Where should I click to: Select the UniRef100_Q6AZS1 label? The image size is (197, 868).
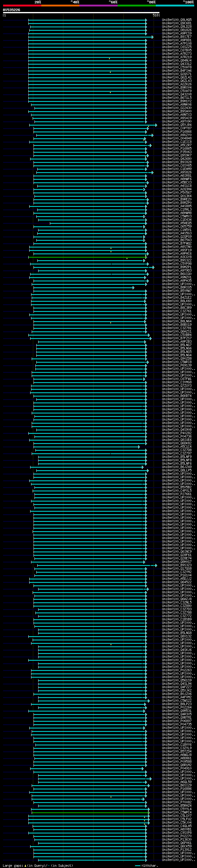pyautogui.click(x=177, y=331)
